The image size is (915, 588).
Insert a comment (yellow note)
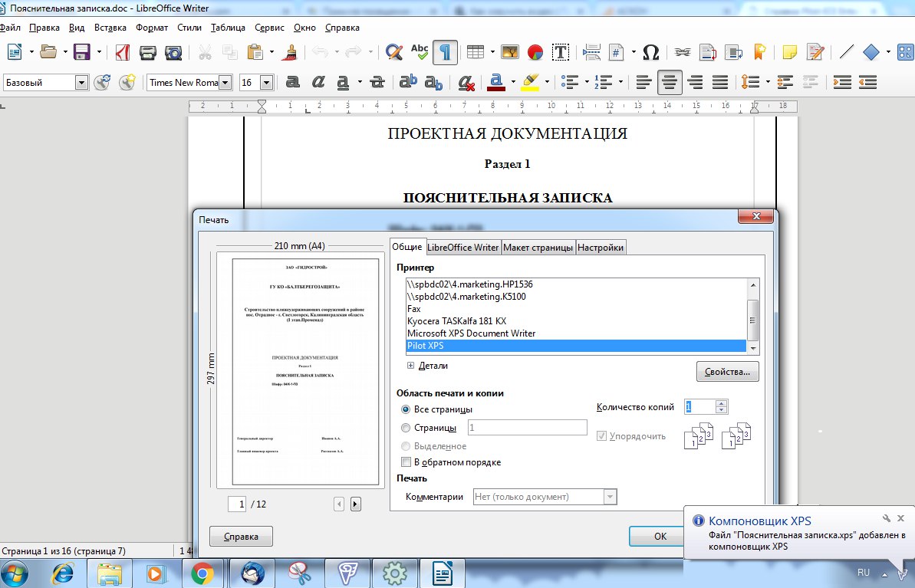pos(789,52)
